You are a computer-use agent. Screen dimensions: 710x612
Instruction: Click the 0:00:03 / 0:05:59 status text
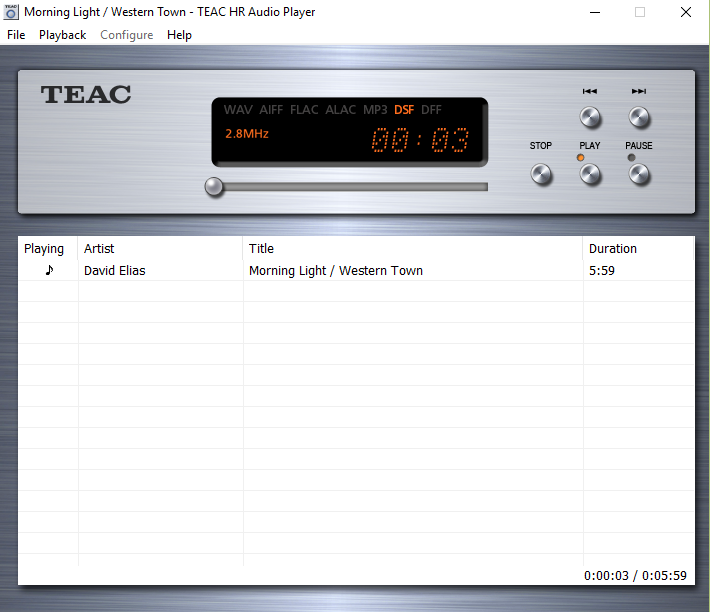[x=635, y=575]
